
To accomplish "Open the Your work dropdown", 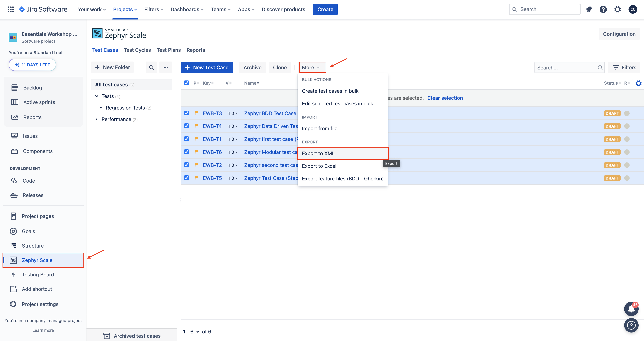I will pyautogui.click(x=92, y=9).
